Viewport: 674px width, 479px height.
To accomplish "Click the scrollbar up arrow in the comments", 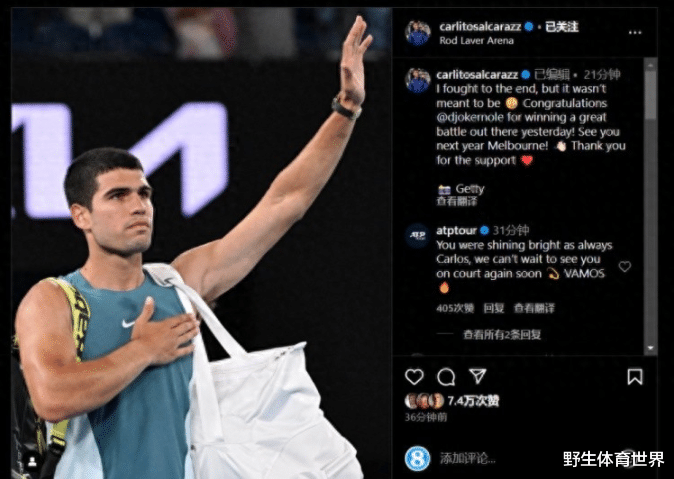I will [650, 64].
